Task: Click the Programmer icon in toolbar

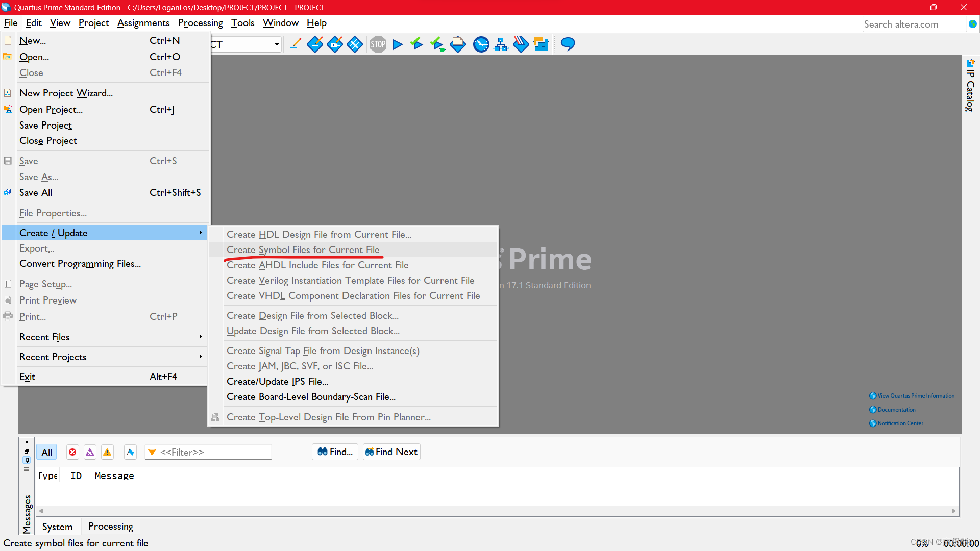Action: [x=521, y=44]
